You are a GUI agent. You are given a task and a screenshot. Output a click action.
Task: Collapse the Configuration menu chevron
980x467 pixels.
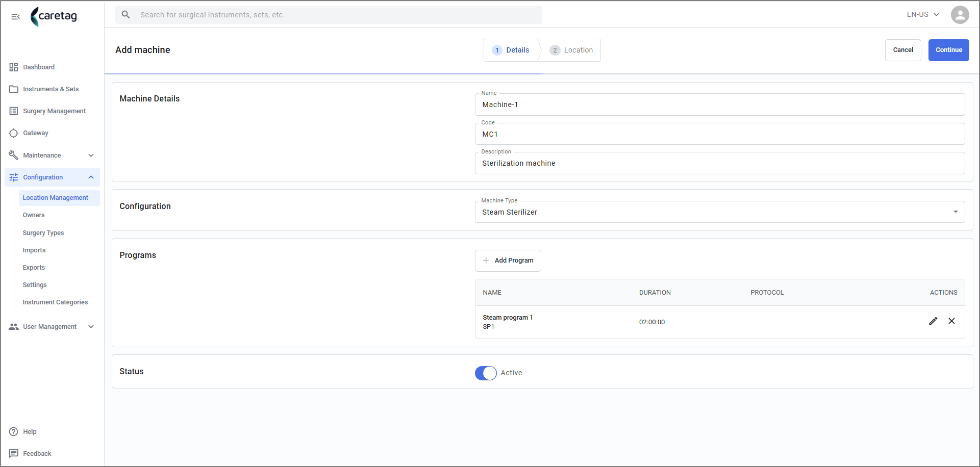[x=91, y=177]
